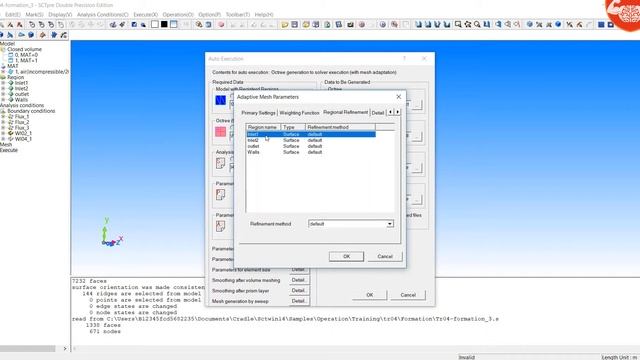Select the Walls row in region list
This screenshot has width=640, height=360.
pos(311,152)
